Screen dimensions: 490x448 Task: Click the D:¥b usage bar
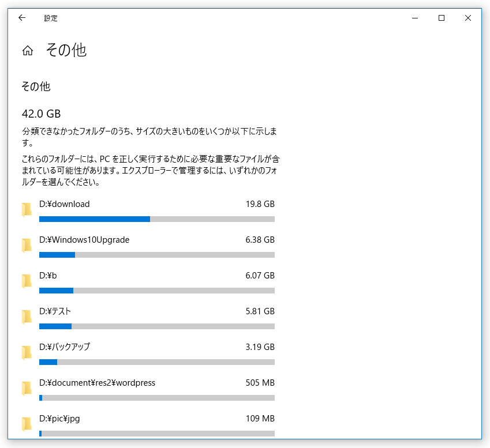tap(157, 291)
